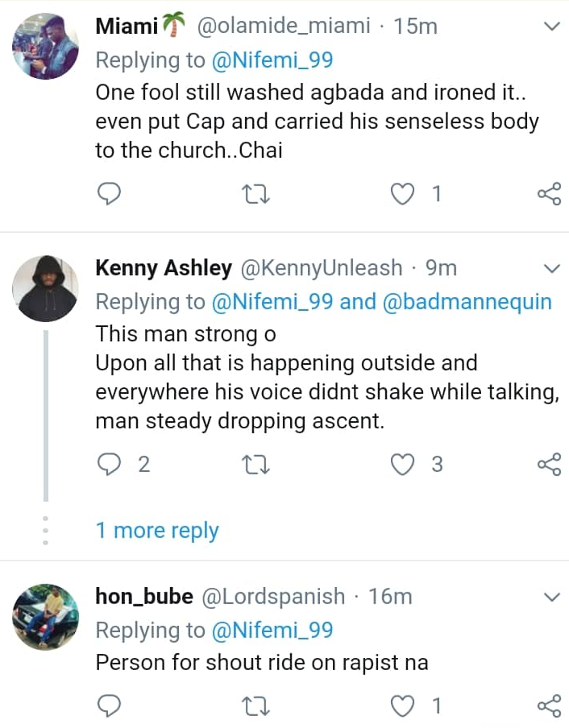Screen dimensions: 569x728
Task: Like olamide_miami's tweet
Action: (x=402, y=193)
